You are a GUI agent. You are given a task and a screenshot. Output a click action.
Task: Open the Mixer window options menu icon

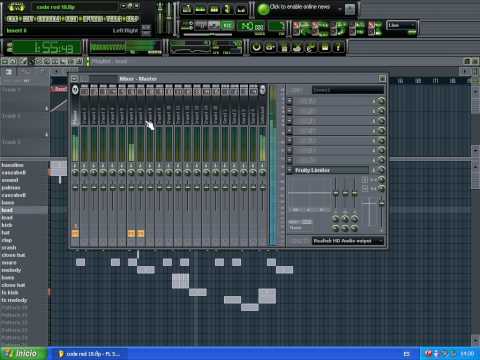click(x=75, y=79)
